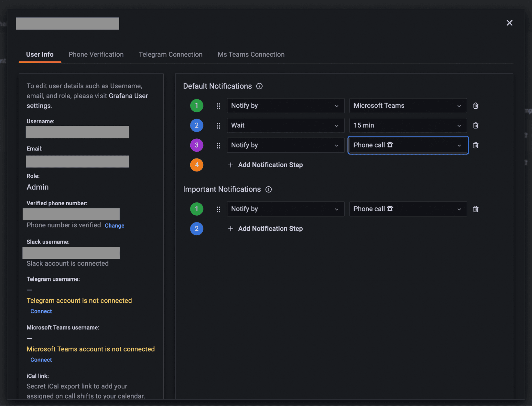
Task: Delete the Phone call step in Default Notifications
Action: 475,145
